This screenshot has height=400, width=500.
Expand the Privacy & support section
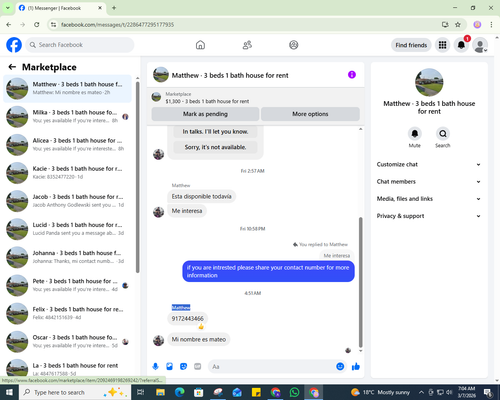429,216
